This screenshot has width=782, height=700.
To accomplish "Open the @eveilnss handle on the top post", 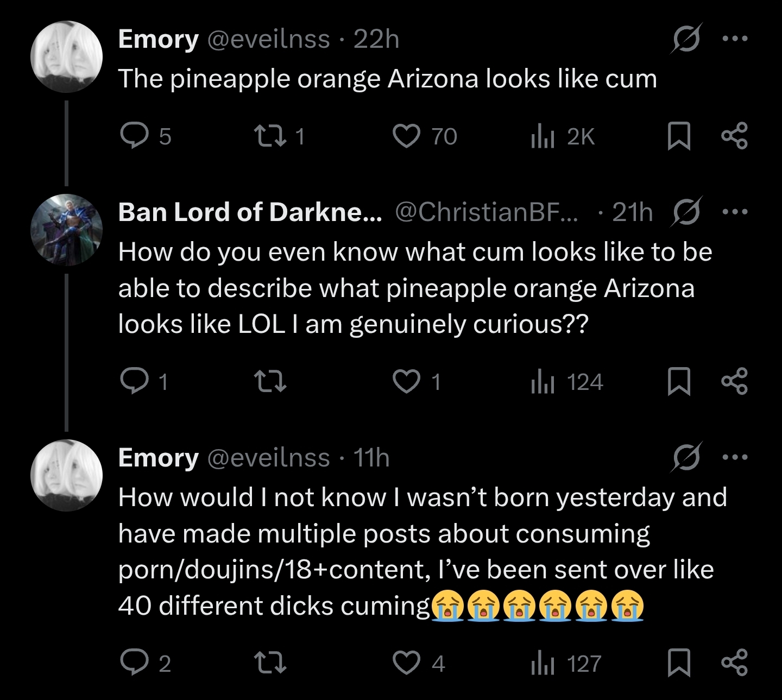I will (269, 39).
